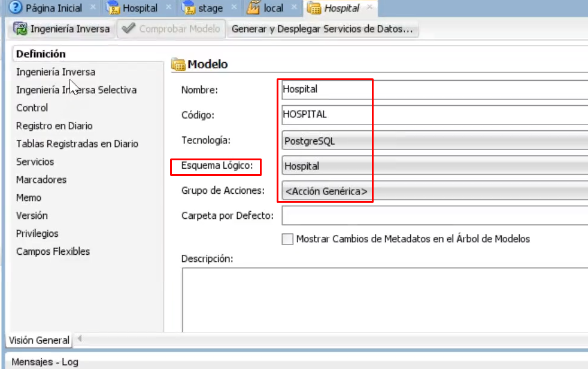Open the Control section

click(x=32, y=108)
